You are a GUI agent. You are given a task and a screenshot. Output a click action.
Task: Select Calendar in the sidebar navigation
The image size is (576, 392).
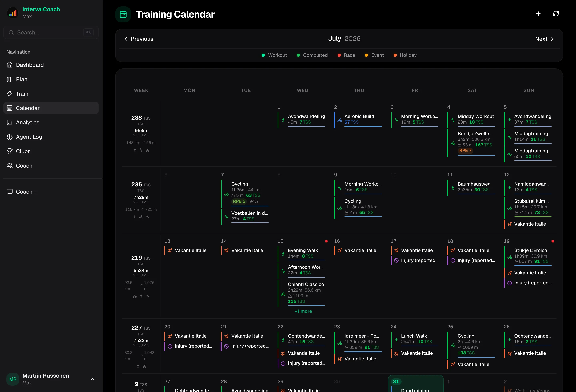pyautogui.click(x=51, y=108)
